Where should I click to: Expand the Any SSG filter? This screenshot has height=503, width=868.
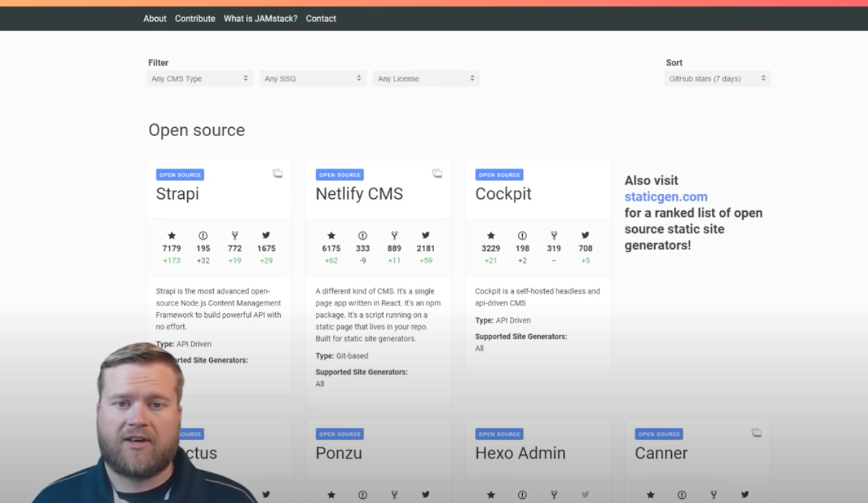coord(313,79)
